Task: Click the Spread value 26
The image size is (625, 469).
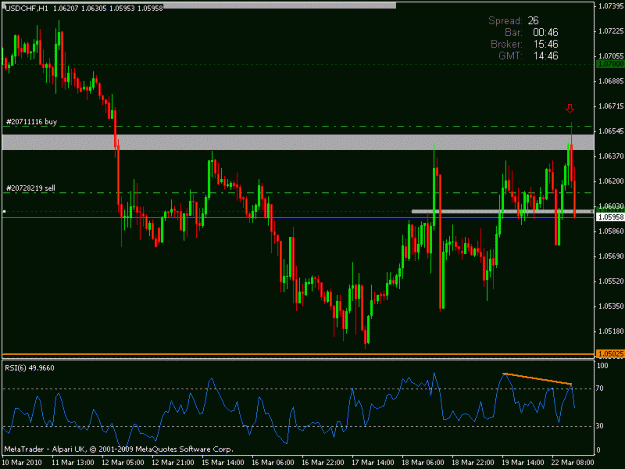Action: tap(533, 21)
